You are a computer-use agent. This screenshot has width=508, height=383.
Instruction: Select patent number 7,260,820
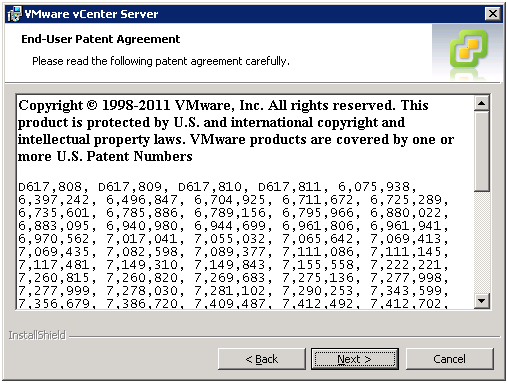(x=142, y=278)
